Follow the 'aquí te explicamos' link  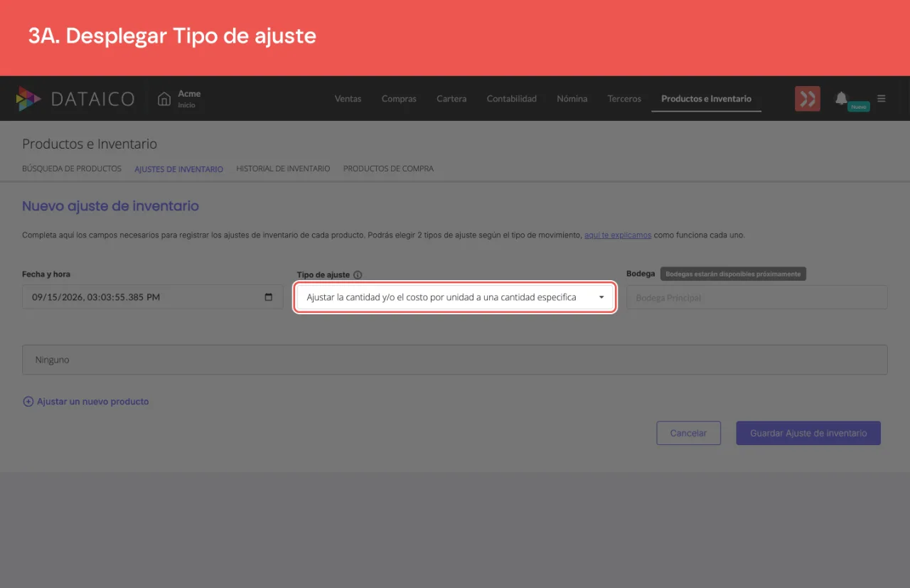[618, 235]
